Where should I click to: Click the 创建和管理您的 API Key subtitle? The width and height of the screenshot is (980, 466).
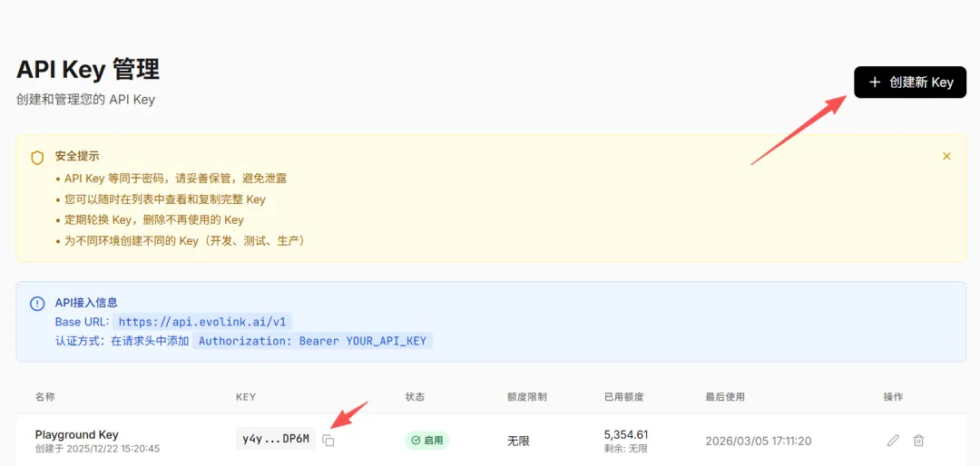pos(85,100)
